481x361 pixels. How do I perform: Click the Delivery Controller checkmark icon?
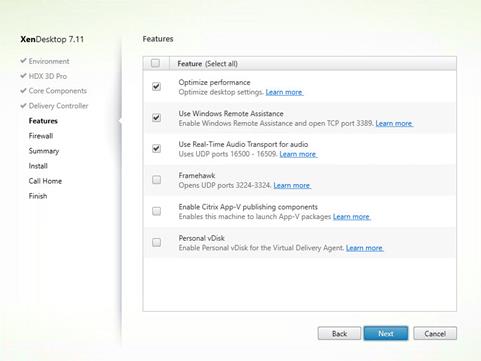[x=23, y=105]
